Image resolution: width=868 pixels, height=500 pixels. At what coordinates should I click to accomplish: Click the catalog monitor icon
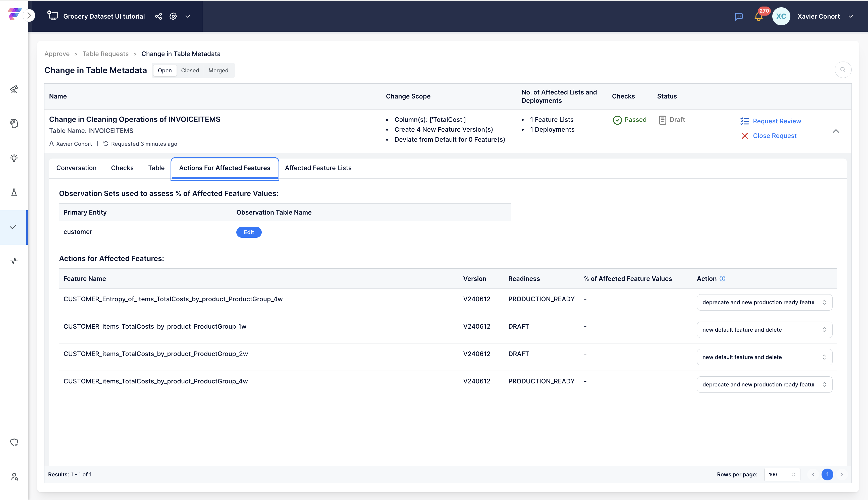click(x=52, y=16)
